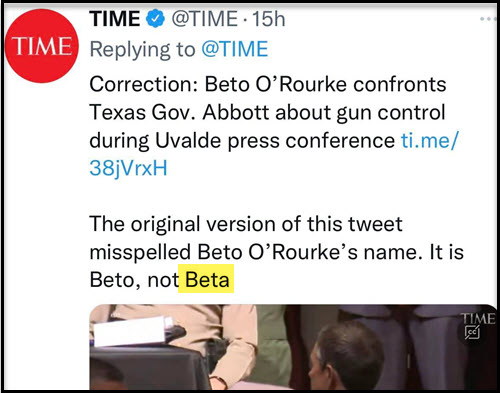Click the text 'Uvalde press conference'
The image size is (500, 393).
[275, 141]
